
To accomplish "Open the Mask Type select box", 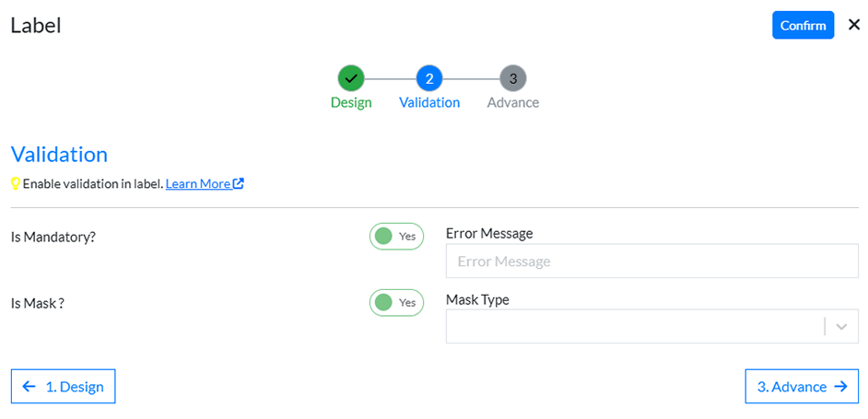I will tap(634, 327).
